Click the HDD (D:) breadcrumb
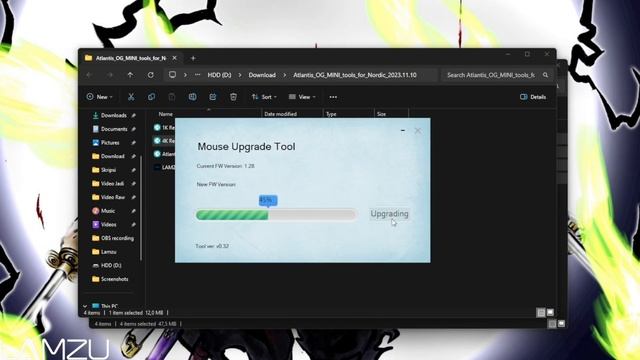 (219, 75)
